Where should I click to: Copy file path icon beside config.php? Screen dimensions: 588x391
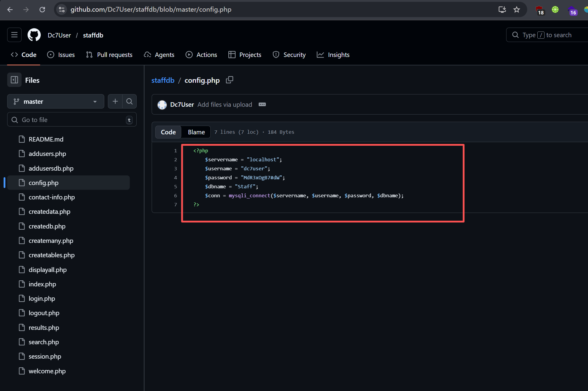click(230, 80)
